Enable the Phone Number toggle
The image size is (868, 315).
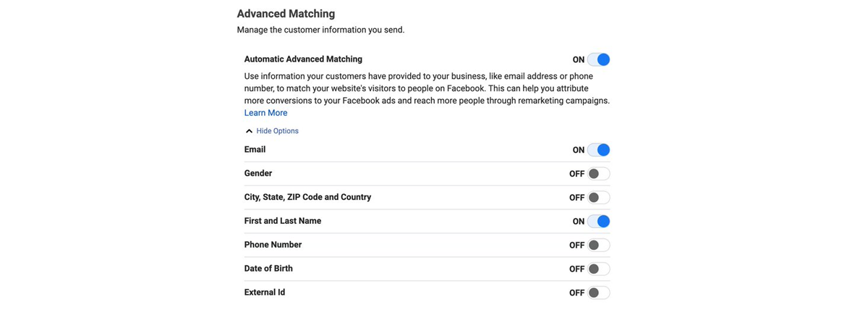598,245
